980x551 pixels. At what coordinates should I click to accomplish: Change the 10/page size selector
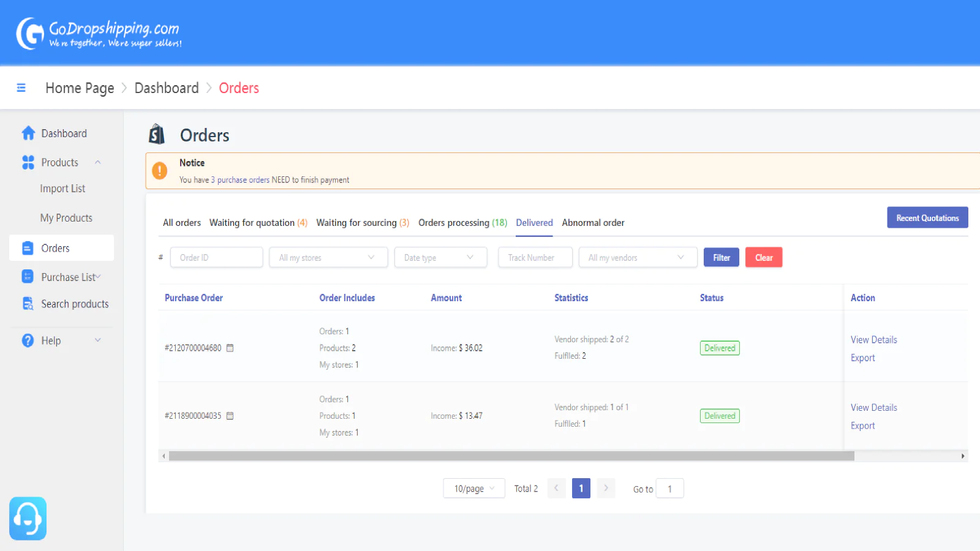(473, 489)
